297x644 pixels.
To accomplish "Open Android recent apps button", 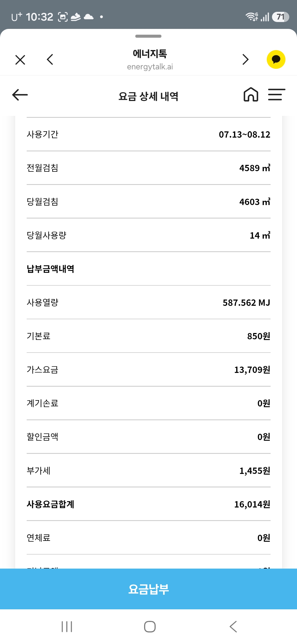I will [67, 627].
